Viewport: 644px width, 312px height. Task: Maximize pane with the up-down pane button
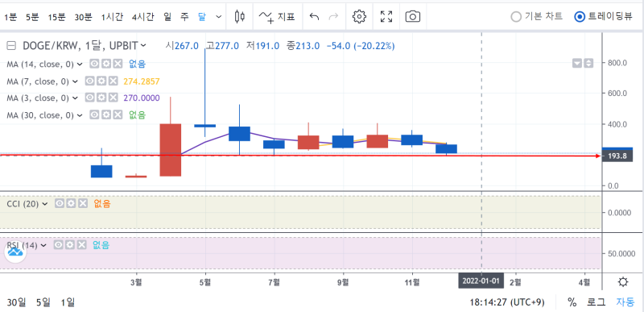tap(588, 64)
